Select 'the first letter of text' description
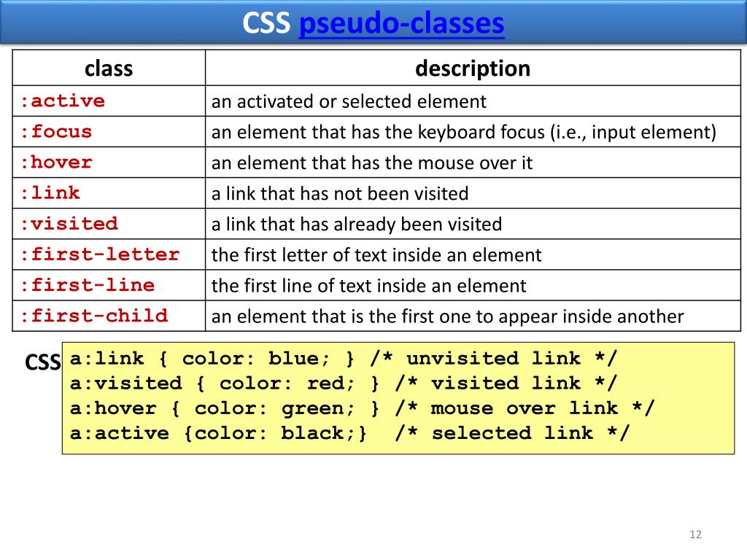This screenshot has height=560, width=747. [x=376, y=255]
